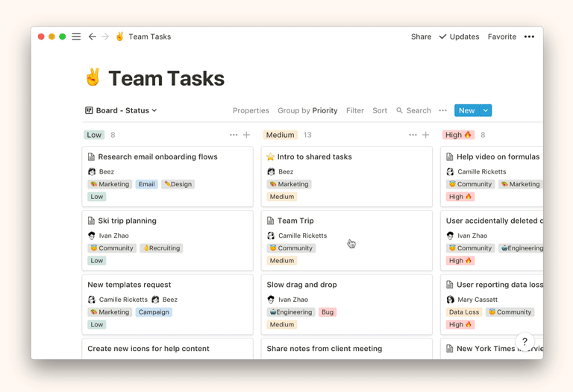
Task: Open the Research email onboarding flows card
Action: click(x=157, y=157)
